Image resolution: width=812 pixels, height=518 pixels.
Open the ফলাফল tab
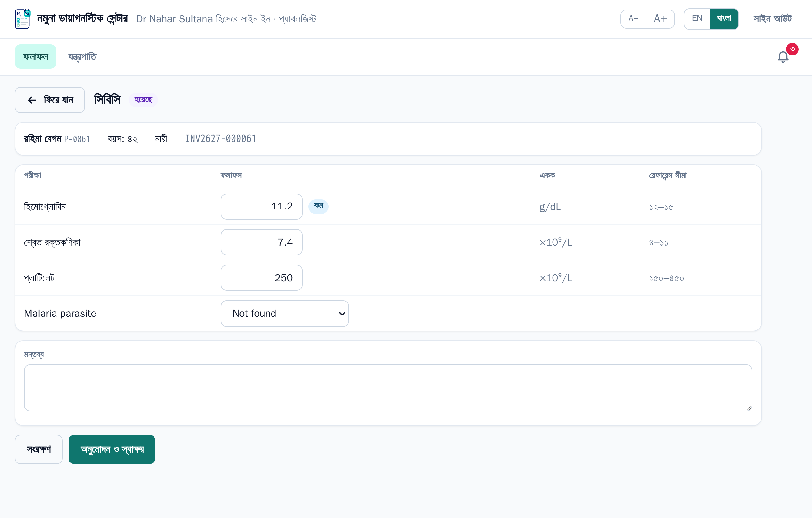click(x=36, y=57)
